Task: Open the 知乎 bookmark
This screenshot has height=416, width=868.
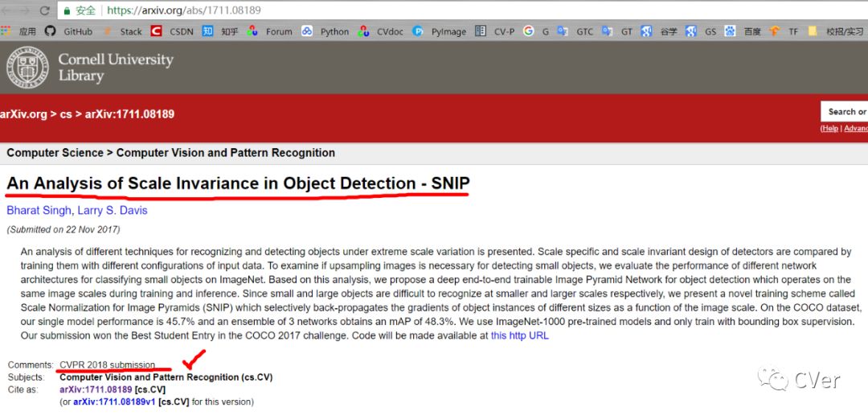Action: (x=220, y=31)
